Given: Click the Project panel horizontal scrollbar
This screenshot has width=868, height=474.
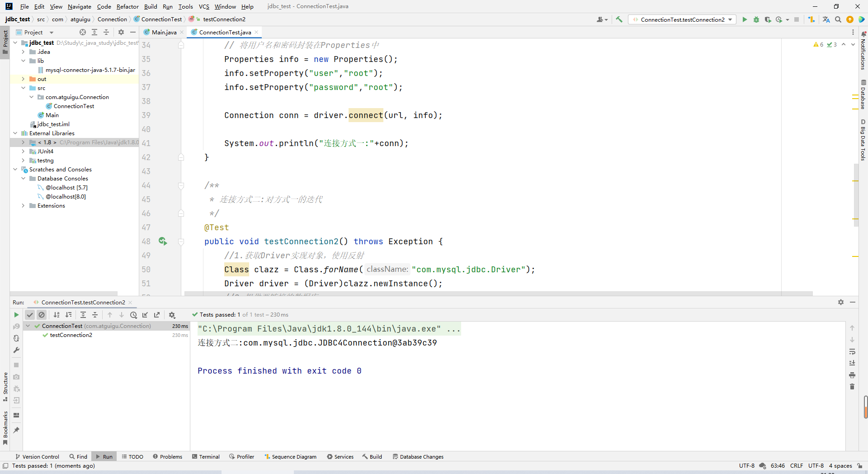Looking at the screenshot, I should tap(64, 294).
